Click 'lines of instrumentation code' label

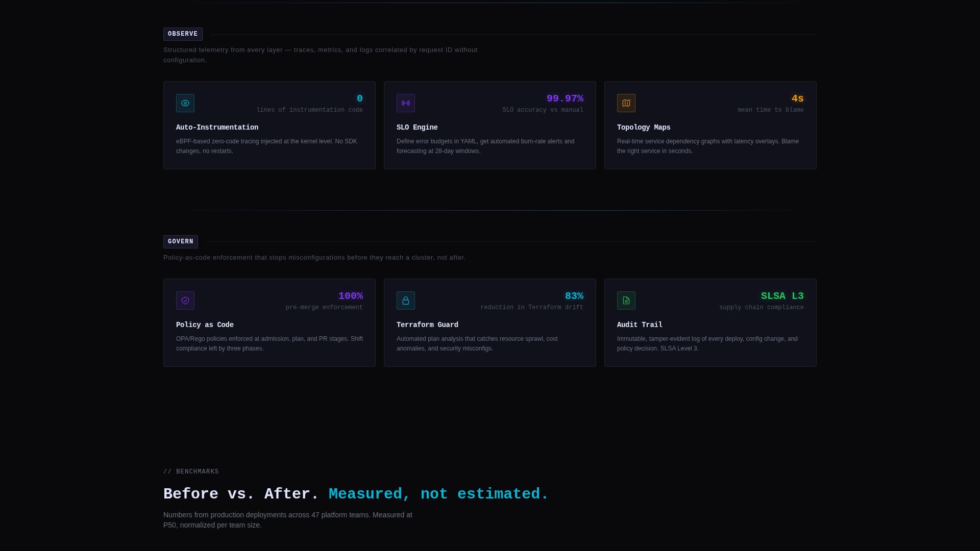(310, 110)
